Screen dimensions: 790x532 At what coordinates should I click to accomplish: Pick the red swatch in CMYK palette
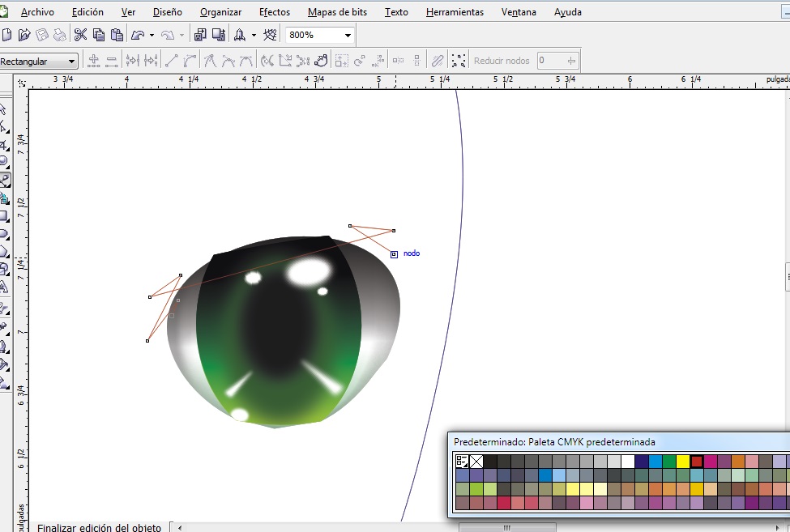tap(697, 462)
